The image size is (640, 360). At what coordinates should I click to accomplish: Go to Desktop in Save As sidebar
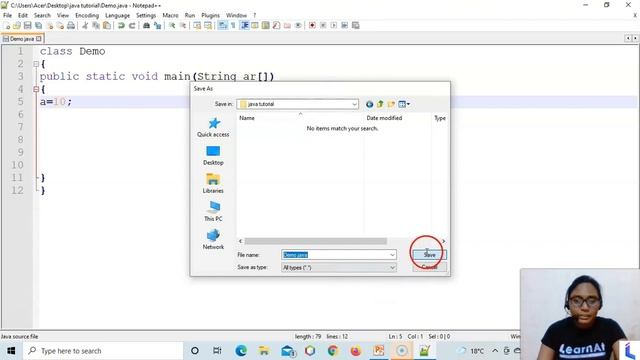pos(213,156)
